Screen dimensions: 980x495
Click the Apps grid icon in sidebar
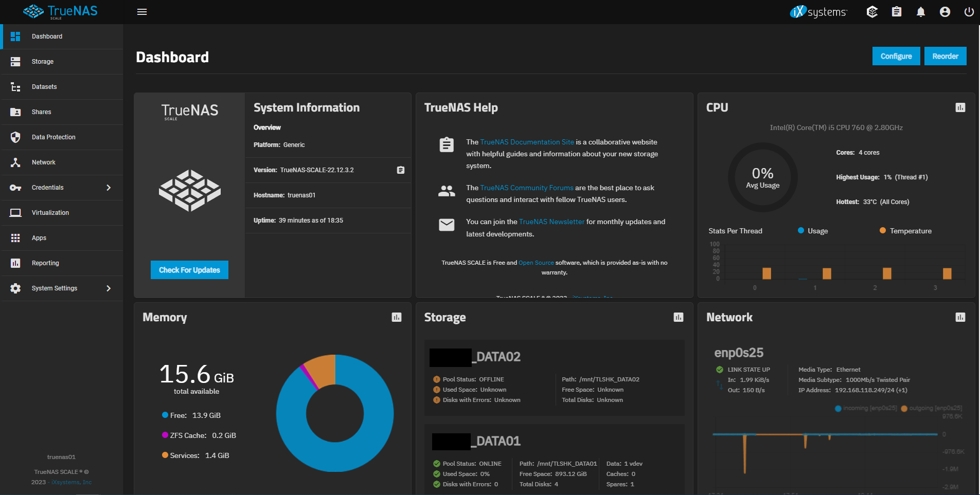(x=15, y=238)
